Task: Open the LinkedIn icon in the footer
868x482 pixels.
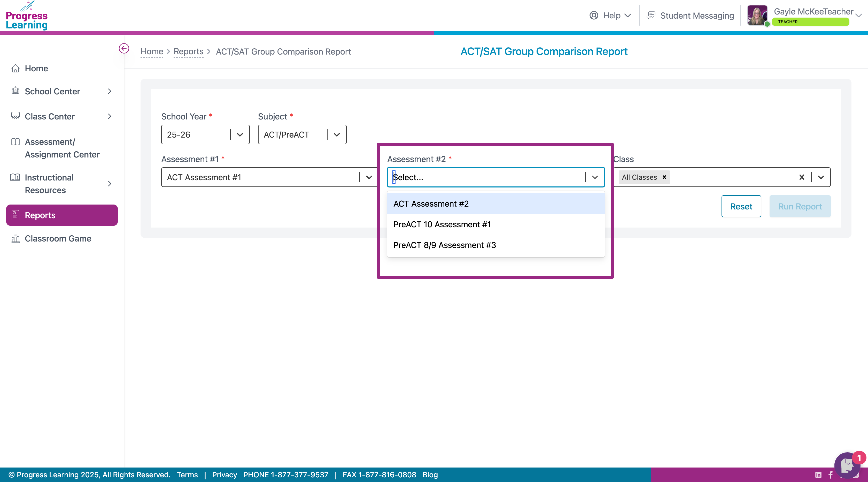Action: [818, 475]
